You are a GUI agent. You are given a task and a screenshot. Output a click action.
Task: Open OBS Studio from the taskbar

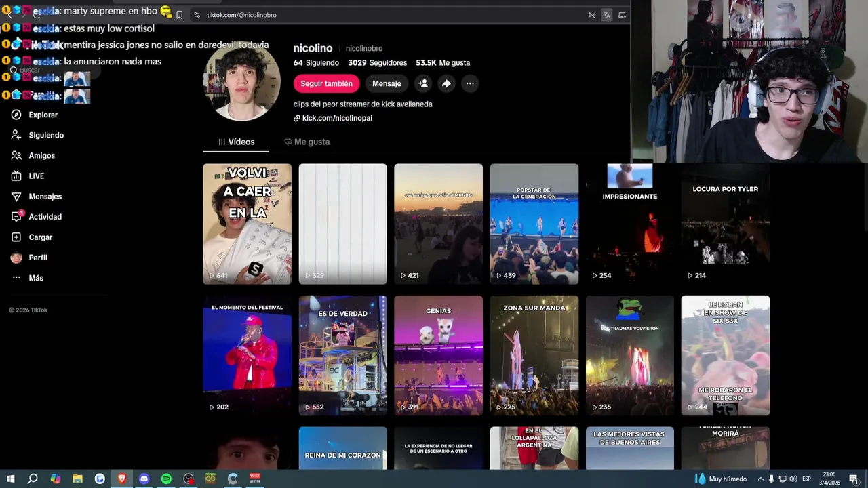(189, 479)
